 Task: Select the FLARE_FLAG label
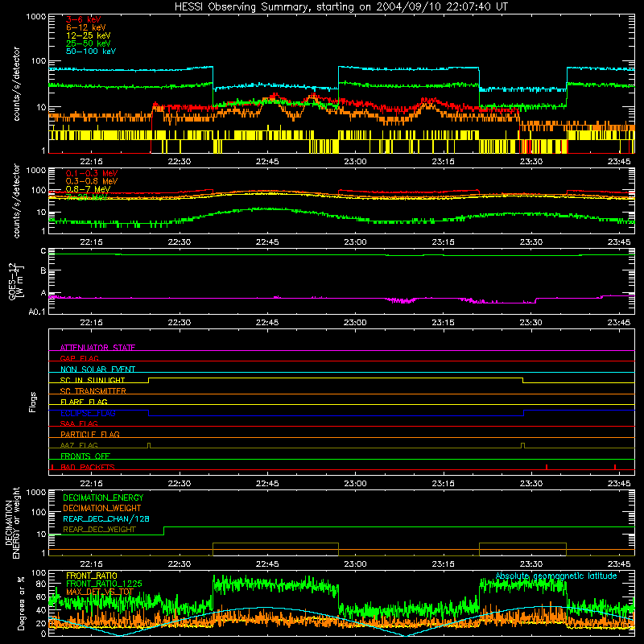pyautogui.click(x=84, y=402)
